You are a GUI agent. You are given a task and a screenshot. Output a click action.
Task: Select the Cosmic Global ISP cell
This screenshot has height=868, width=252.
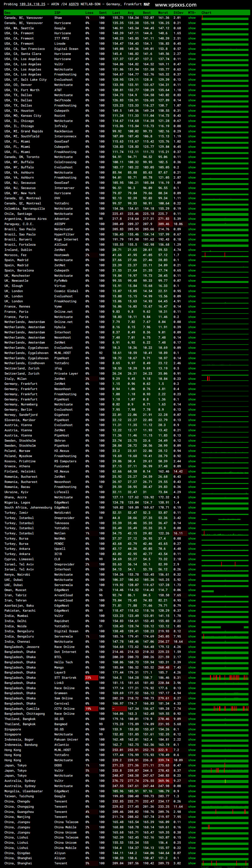pyautogui.click(x=66, y=291)
